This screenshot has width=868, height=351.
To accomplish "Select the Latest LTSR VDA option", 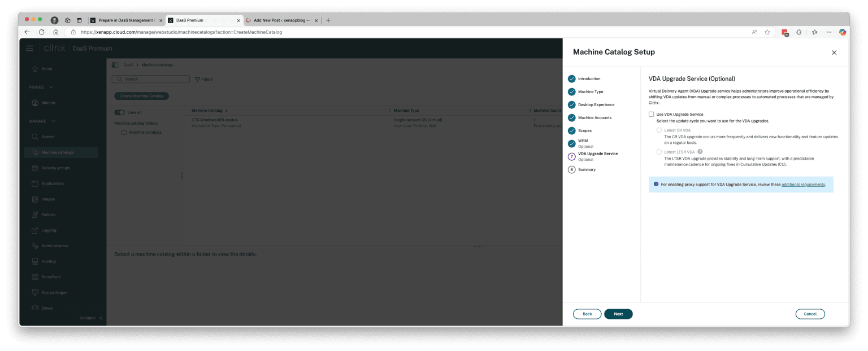I will coord(659,151).
